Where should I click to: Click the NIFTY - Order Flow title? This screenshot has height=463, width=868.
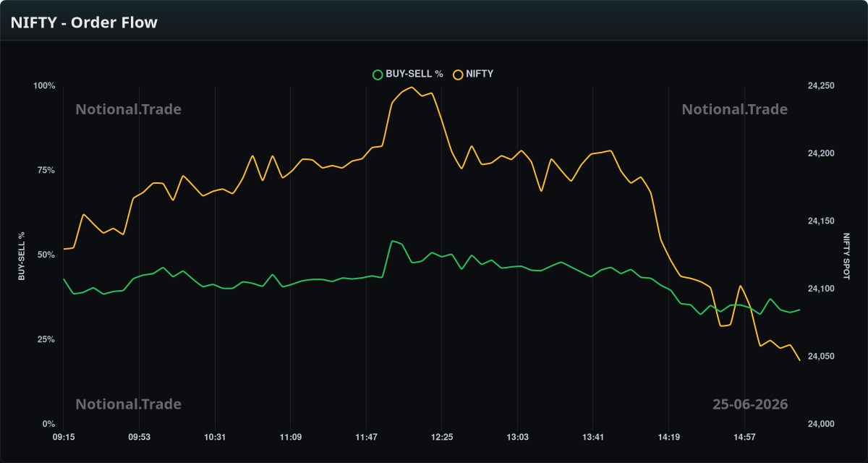click(x=84, y=22)
